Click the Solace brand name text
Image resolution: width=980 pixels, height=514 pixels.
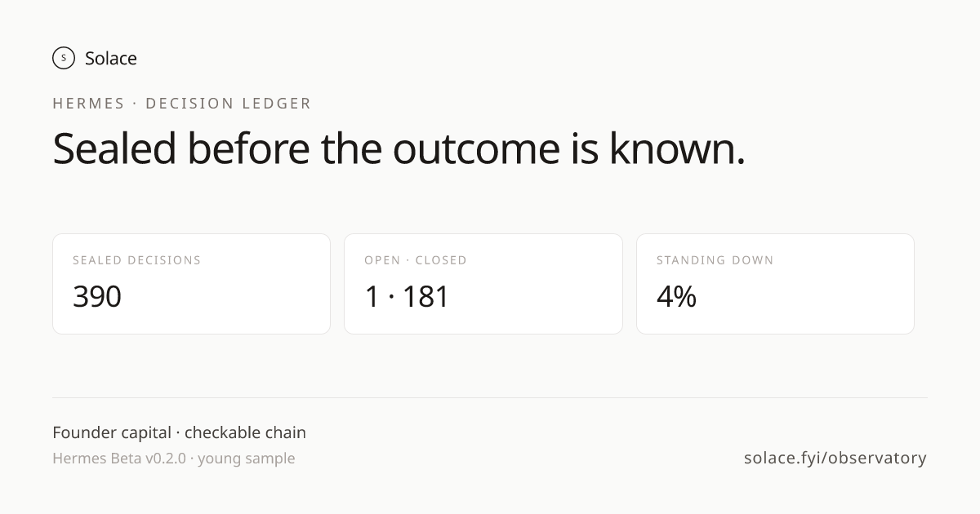click(111, 58)
